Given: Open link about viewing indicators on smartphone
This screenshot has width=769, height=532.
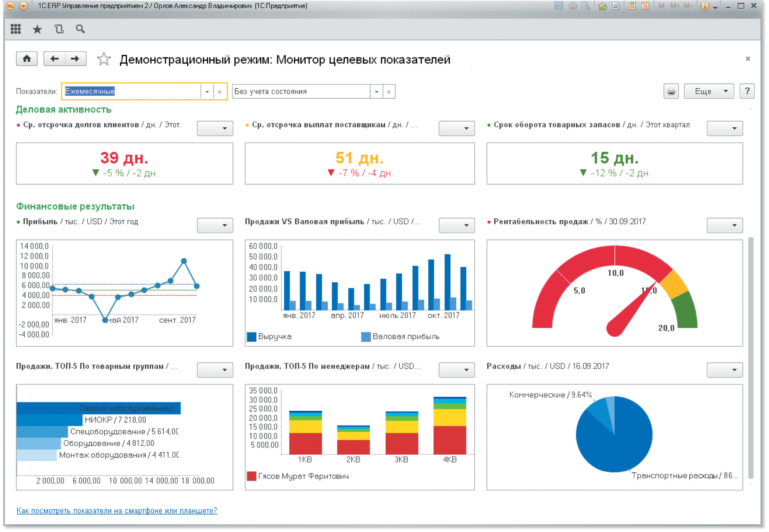Looking at the screenshot, I should tap(117, 511).
